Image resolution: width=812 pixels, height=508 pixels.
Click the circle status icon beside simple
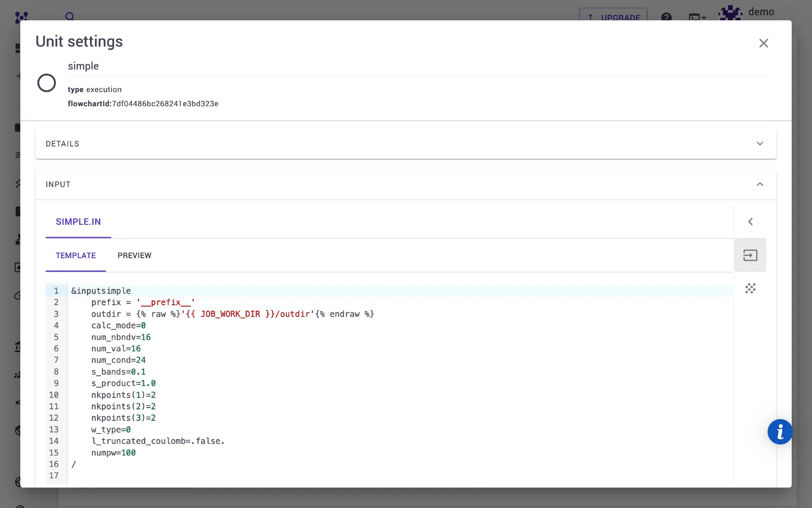click(x=47, y=83)
